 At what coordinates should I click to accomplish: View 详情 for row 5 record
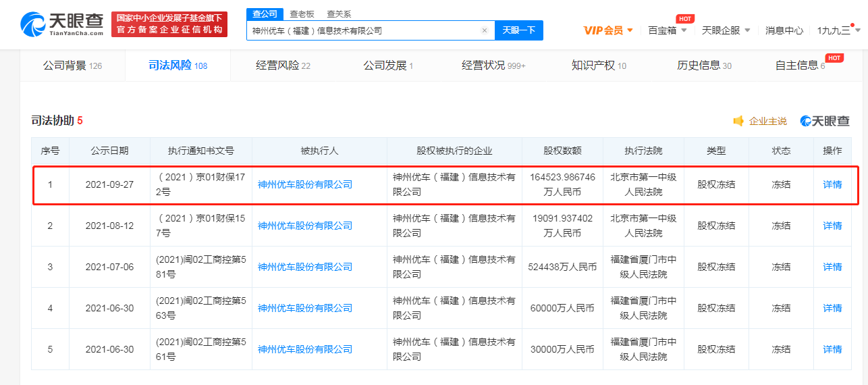[832, 349]
